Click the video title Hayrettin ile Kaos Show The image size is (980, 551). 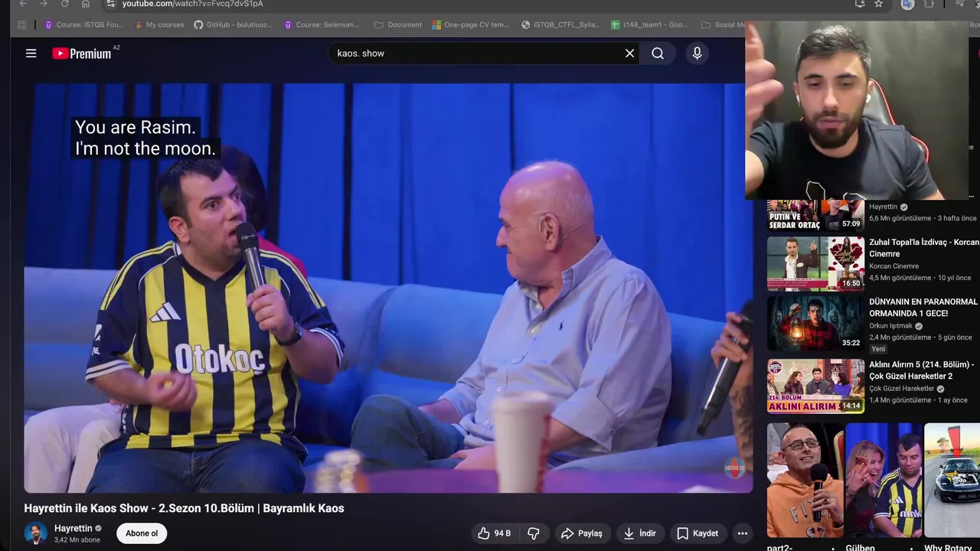tap(184, 508)
